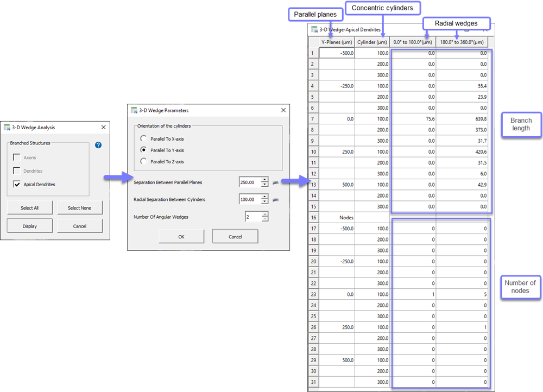Click the Y-Planes (µm) column header
This screenshot has height=392, width=543.
(x=337, y=42)
